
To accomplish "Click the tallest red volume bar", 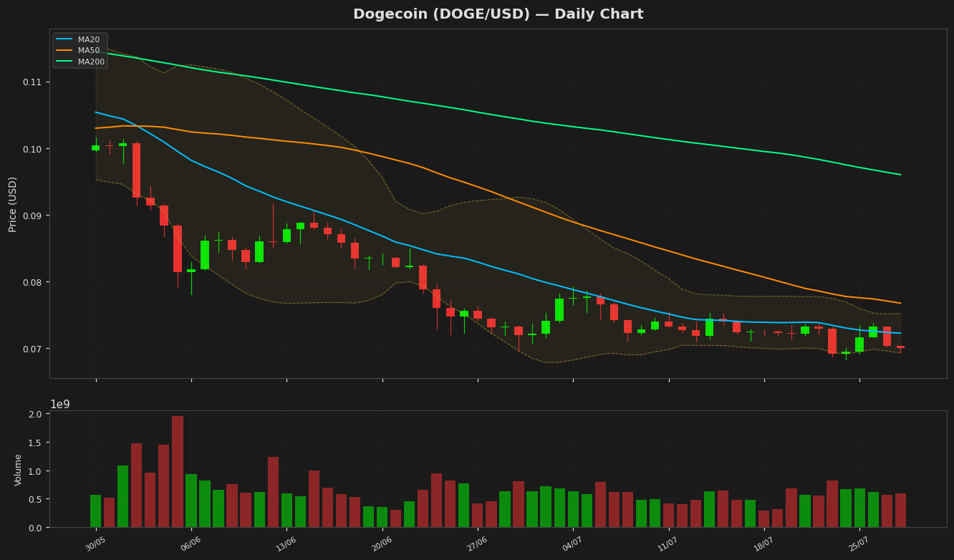I will click(178, 472).
